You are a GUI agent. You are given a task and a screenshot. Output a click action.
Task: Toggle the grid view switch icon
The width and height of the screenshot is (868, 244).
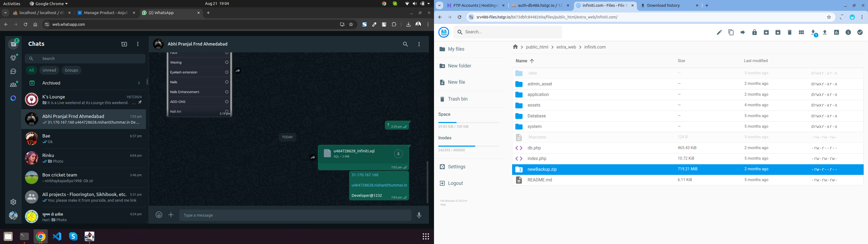pos(801,32)
